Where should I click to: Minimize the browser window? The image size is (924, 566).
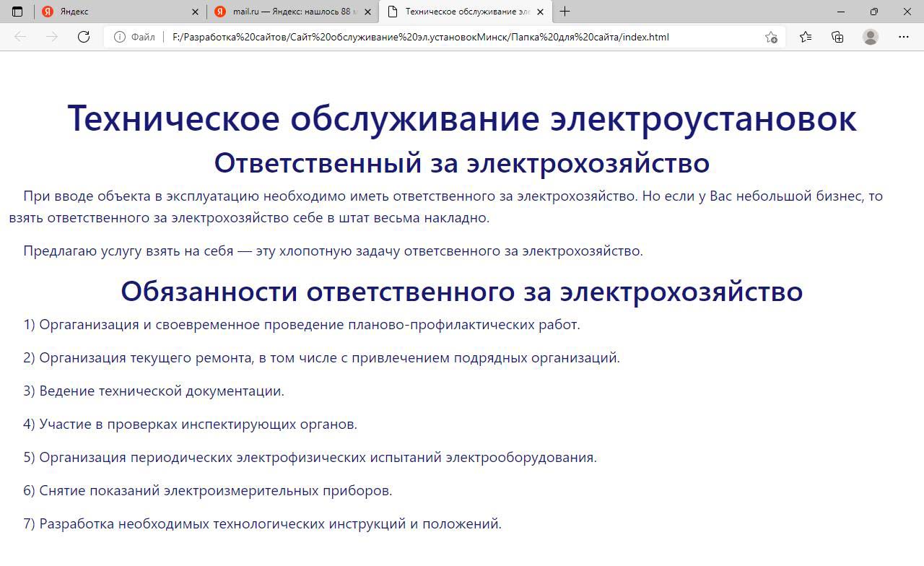pyautogui.click(x=841, y=12)
